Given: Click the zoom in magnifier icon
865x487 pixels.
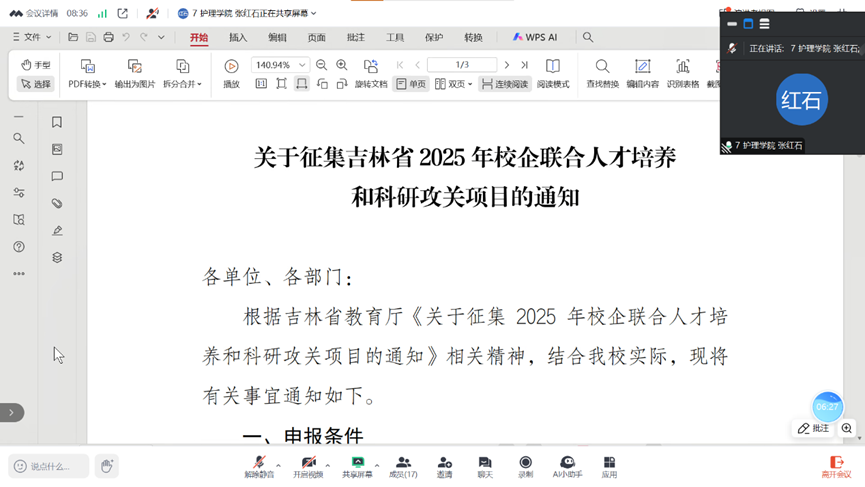Looking at the screenshot, I should (342, 65).
